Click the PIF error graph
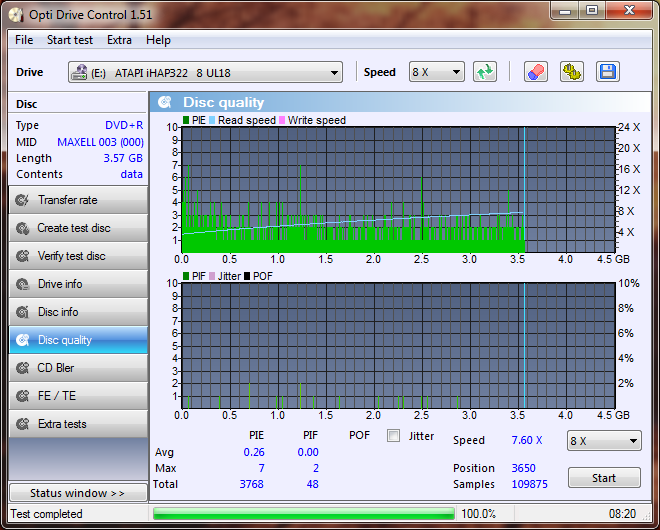This screenshot has height=530, width=660. [399, 346]
